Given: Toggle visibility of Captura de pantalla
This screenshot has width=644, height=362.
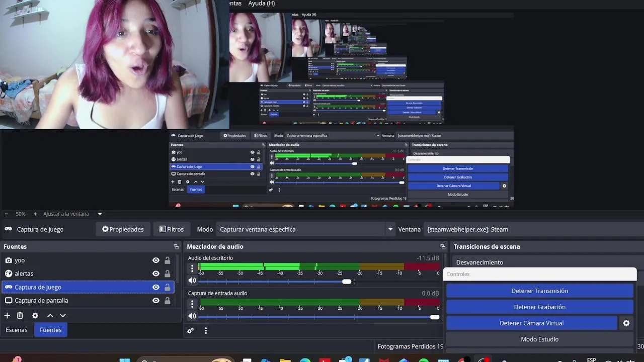Looking at the screenshot, I should (x=156, y=301).
